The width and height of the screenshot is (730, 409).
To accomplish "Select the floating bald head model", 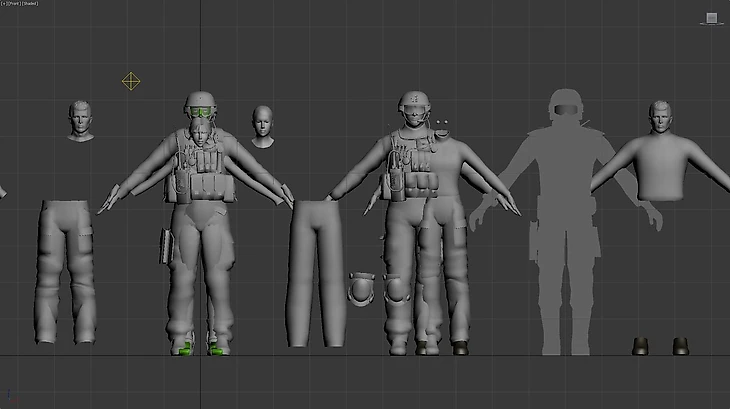I will pyautogui.click(x=263, y=125).
